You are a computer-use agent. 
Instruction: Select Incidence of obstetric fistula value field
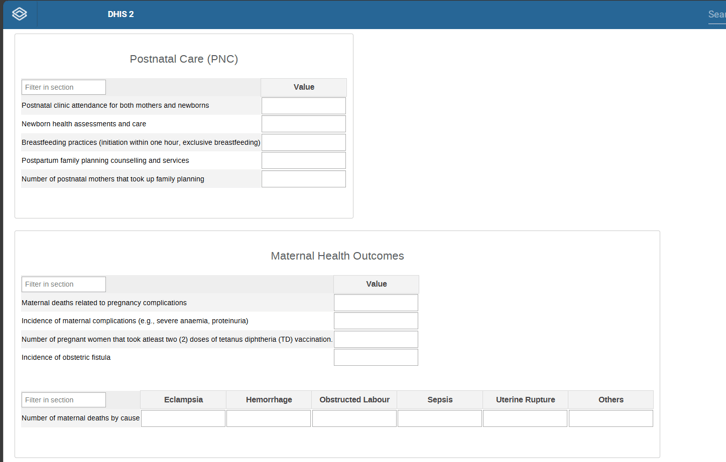376,357
